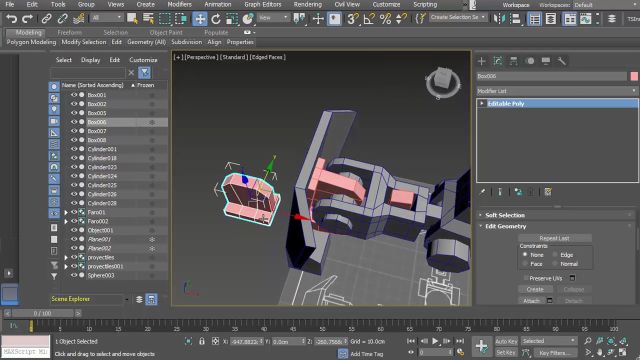Click the Selection Lock padlock icon
This screenshot has width=640, height=360.
point(202,341)
